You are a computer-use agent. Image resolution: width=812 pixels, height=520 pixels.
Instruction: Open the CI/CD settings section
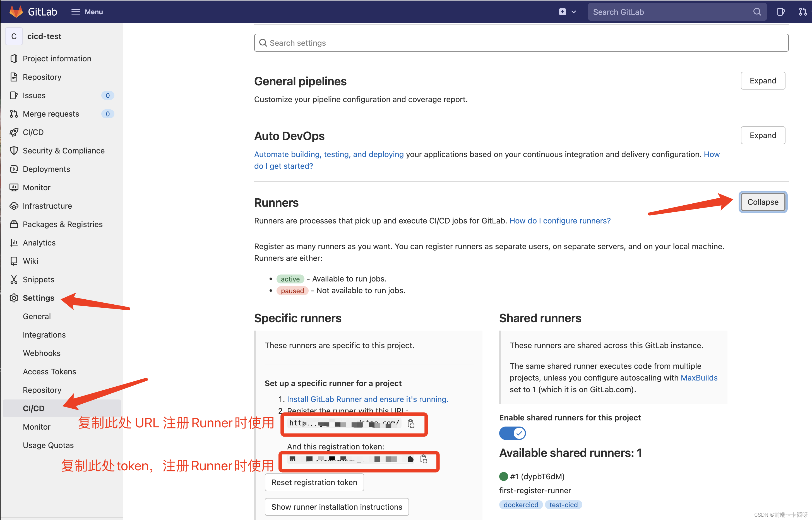[x=33, y=408]
